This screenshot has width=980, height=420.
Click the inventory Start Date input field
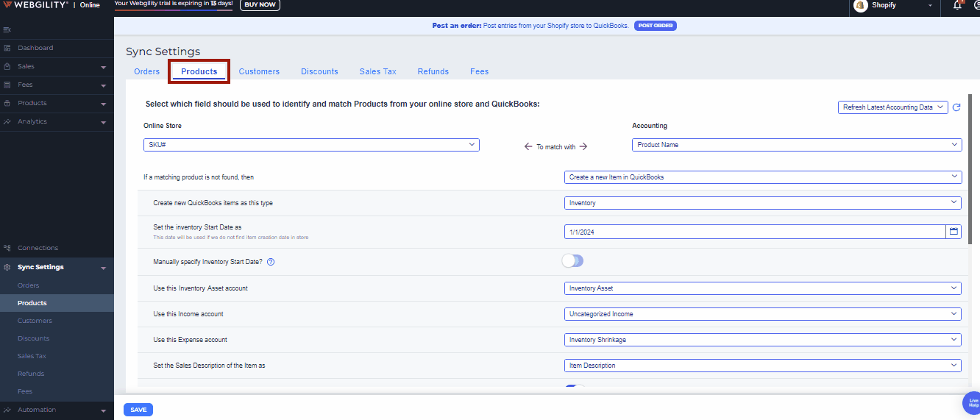tap(754, 232)
